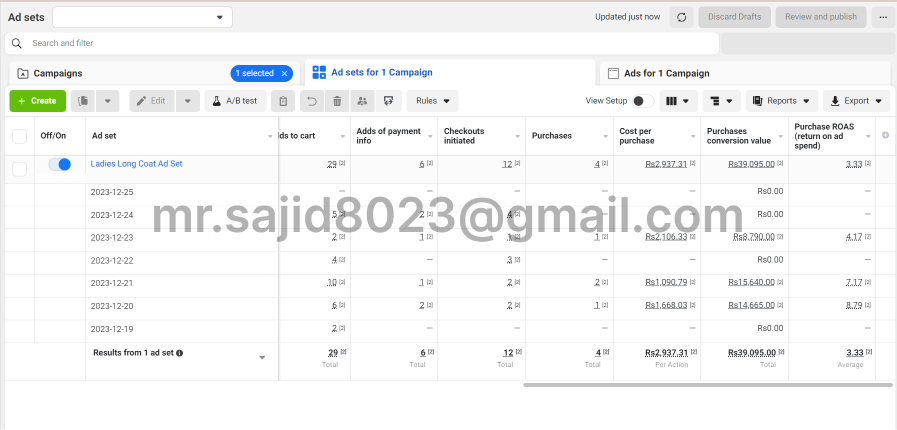The height and width of the screenshot is (430, 897).
Task: Turn off the Ladies Long Coat ad set
Action: (x=60, y=165)
